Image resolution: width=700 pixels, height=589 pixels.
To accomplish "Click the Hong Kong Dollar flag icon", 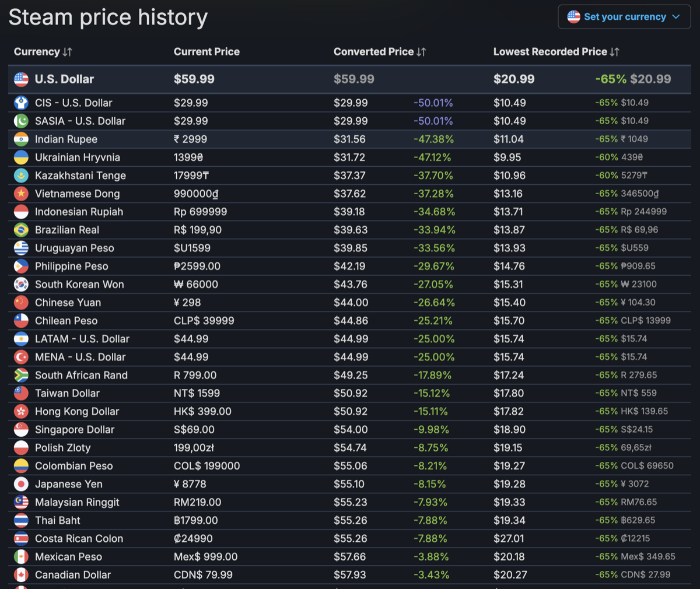I will point(21,411).
